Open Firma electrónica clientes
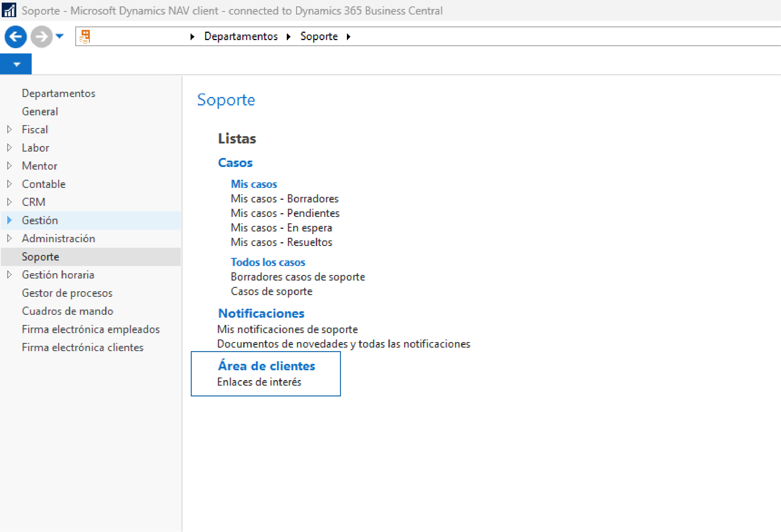 pos(83,347)
